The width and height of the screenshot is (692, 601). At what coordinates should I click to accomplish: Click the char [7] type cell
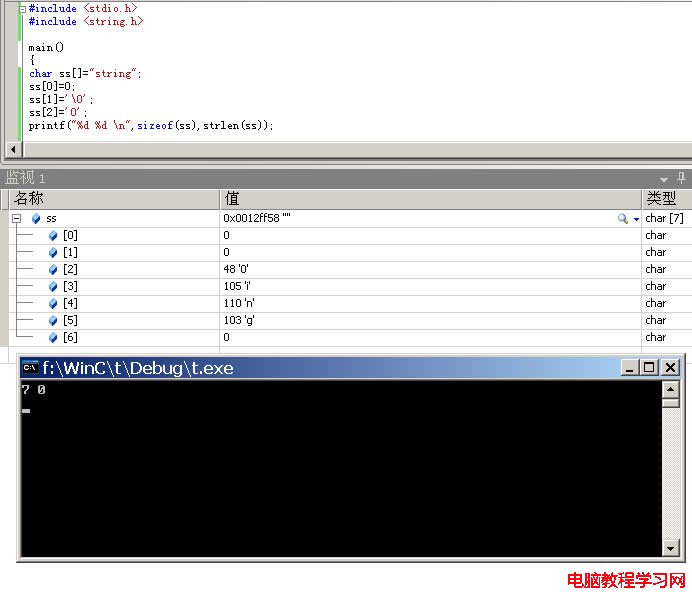click(x=667, y=218)
